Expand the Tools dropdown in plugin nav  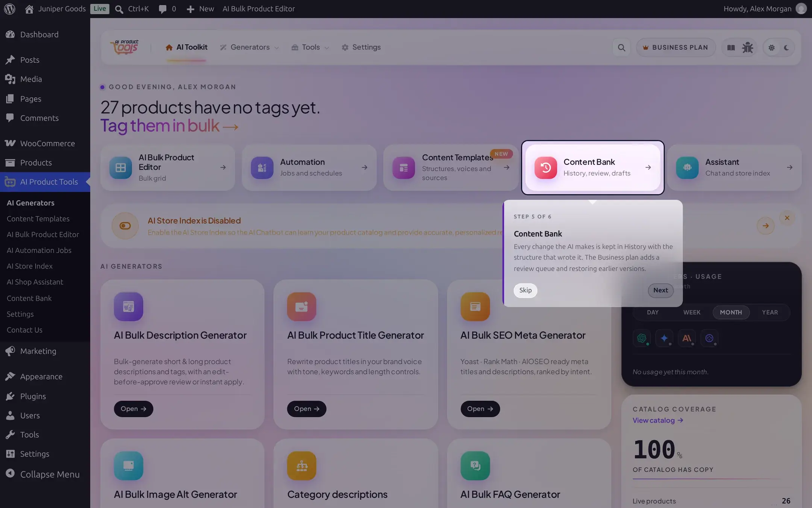tap(311, 47)
